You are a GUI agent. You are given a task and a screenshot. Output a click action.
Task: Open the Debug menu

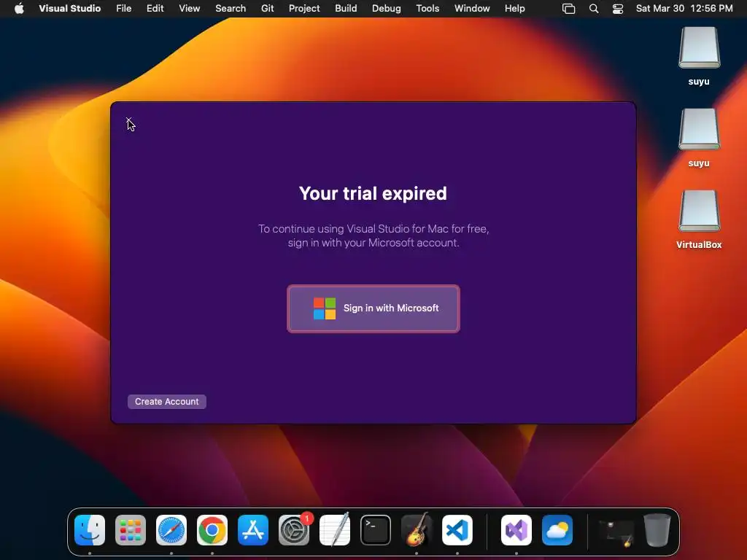coord(387,9)
